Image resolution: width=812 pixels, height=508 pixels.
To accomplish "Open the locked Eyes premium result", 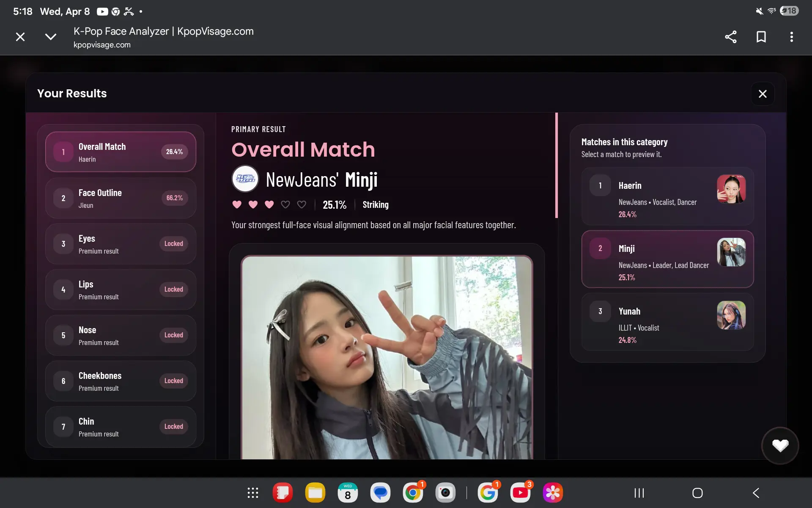I will click(x=121, y=244).
